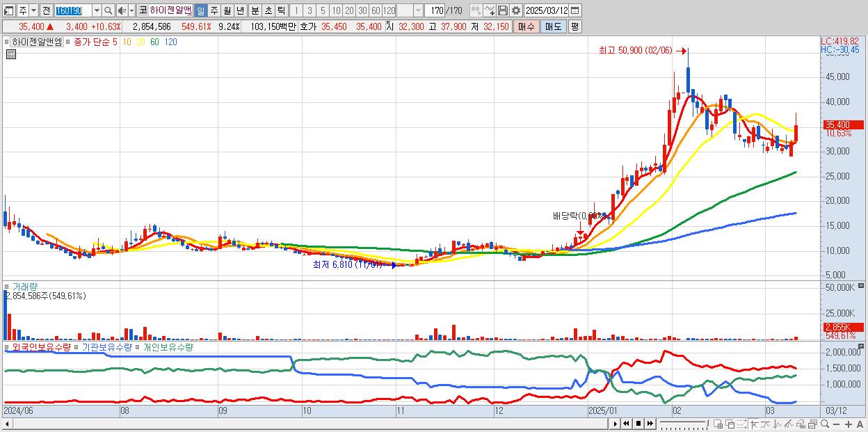
Task: Click the red 2,855K volume tag
Action: (x=843, y=326)
